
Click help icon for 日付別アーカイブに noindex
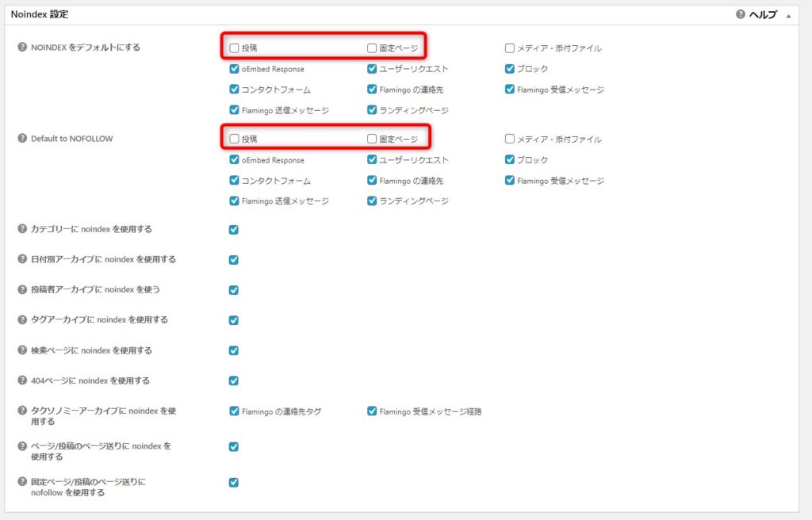(x=22, y=258)
